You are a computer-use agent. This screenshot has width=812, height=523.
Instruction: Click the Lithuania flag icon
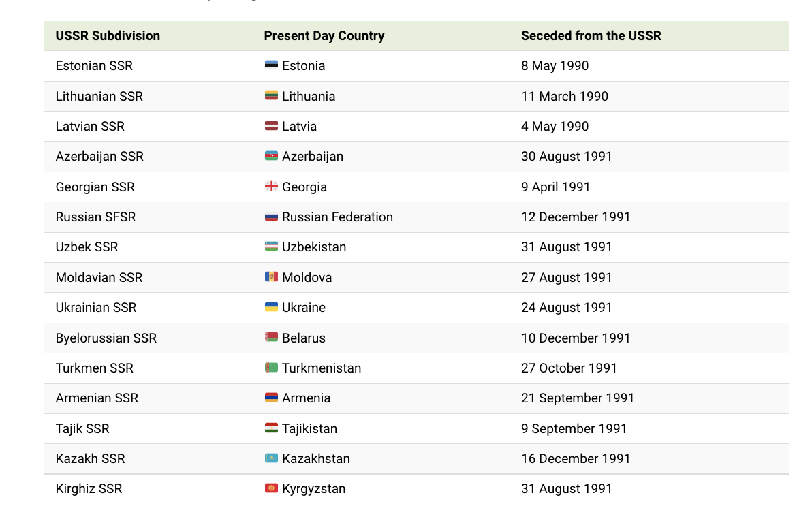click(x=271, y=96)
